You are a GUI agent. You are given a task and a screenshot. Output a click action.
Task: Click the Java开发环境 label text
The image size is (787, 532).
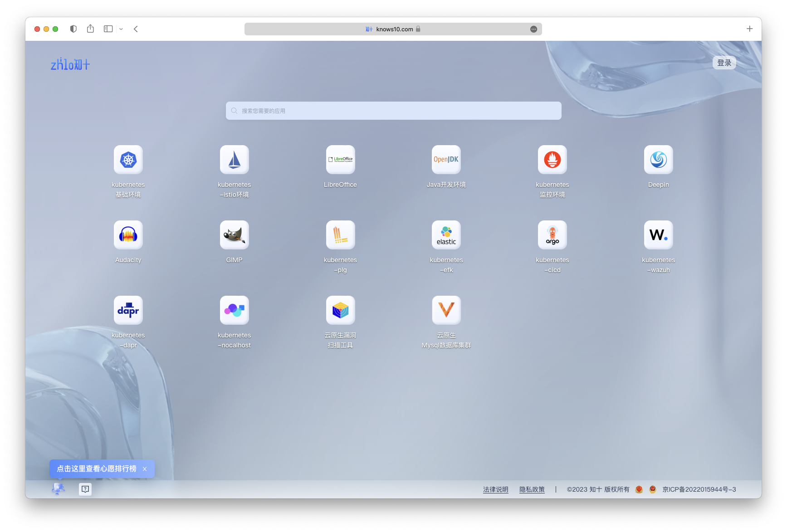pyautogui.click(x=446, y=185)
